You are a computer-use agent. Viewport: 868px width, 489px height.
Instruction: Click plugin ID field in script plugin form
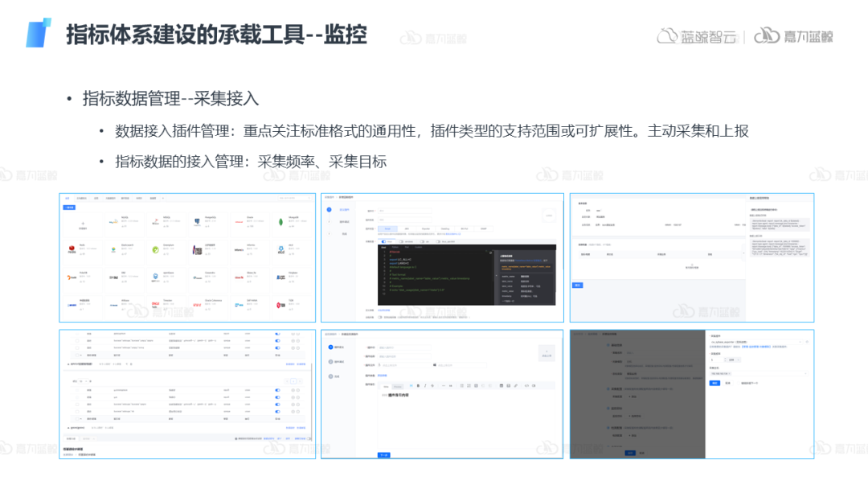click(x=404, y=211)
